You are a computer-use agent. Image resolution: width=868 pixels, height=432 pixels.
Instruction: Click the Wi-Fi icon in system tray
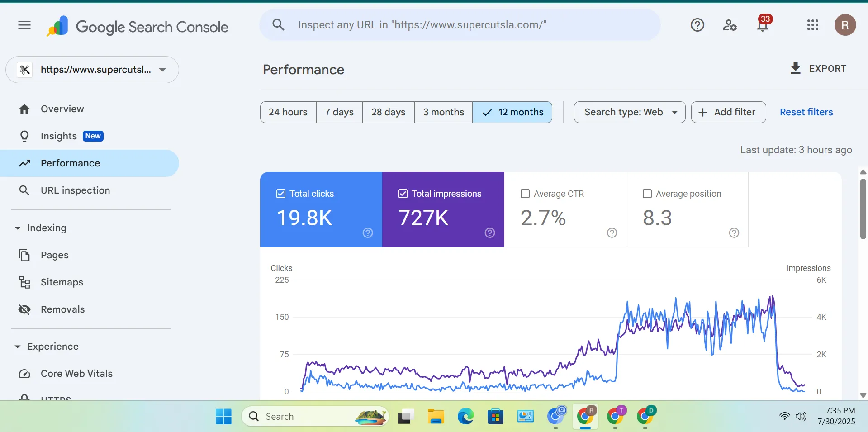[785, 416]
